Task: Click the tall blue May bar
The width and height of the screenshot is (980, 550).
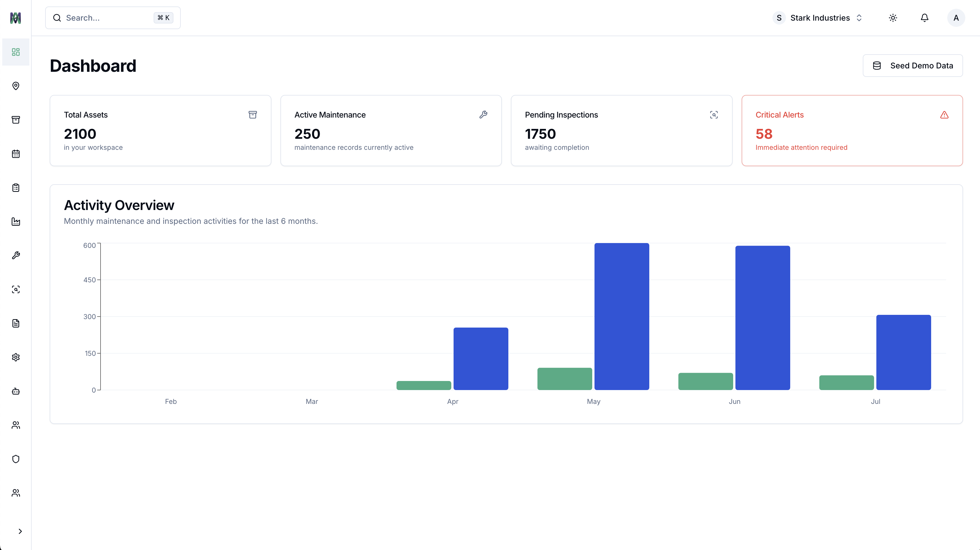Action: coord(622,316)
